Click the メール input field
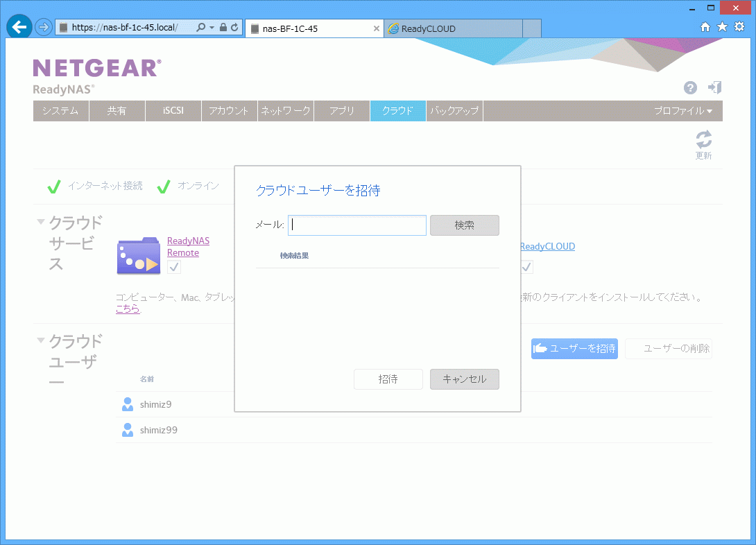Screen dimensions: 756x545 coord(357,225)
